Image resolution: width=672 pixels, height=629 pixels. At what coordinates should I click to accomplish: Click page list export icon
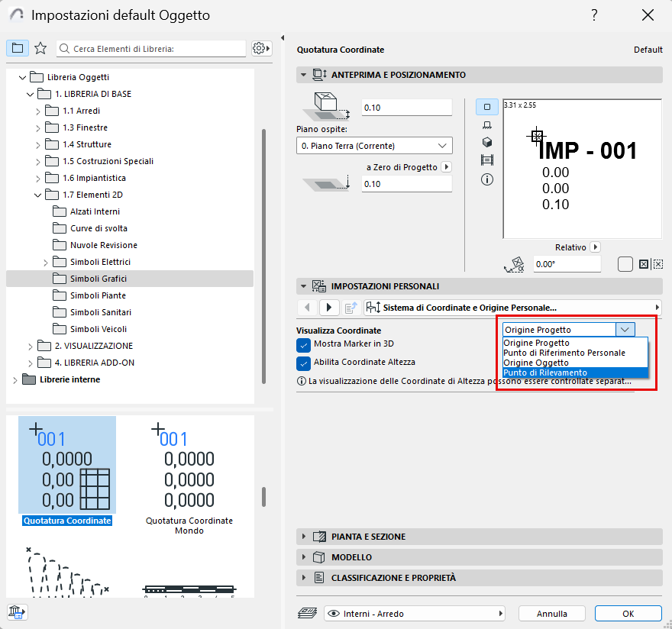(x=351, y=307)
